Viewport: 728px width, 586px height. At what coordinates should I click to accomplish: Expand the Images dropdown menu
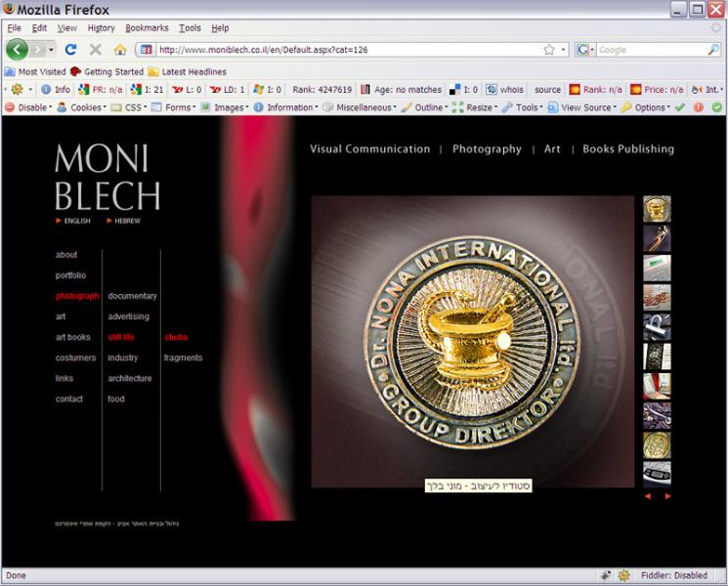coord(225,107)
